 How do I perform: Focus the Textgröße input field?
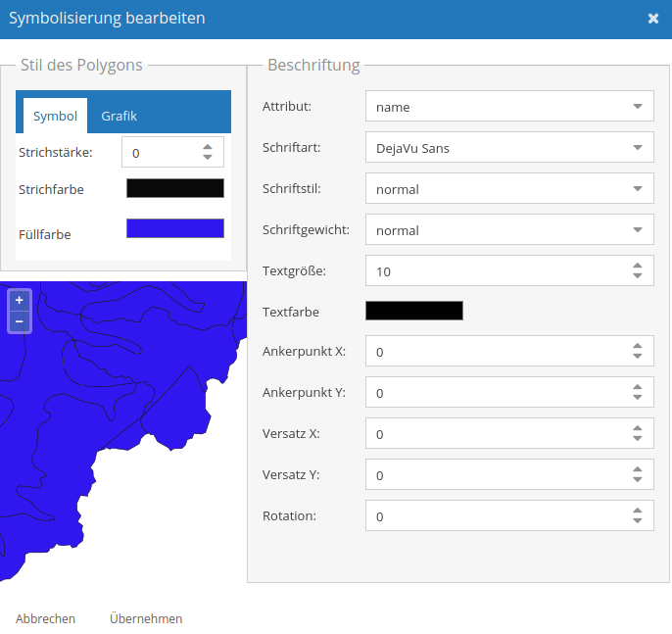509,270
